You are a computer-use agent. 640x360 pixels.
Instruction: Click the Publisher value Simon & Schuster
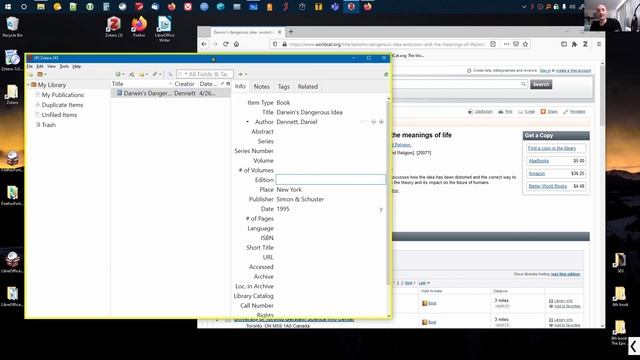click(x=300, y=199)
